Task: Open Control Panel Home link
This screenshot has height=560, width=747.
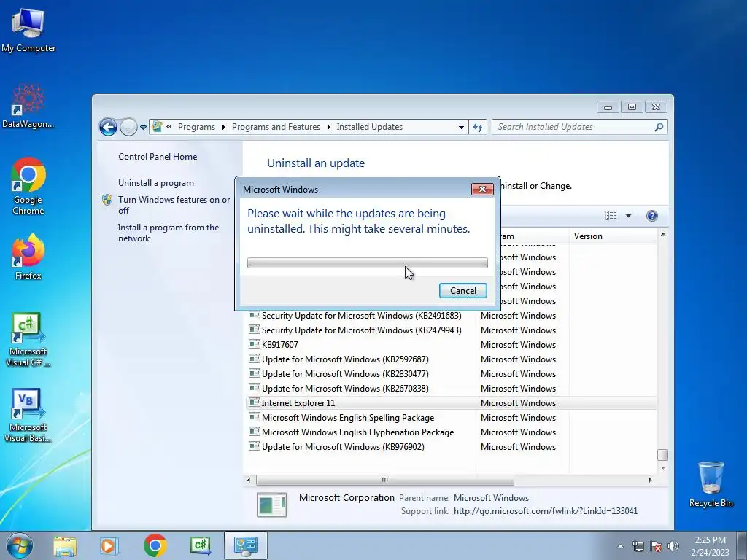Action: [158, 157]
